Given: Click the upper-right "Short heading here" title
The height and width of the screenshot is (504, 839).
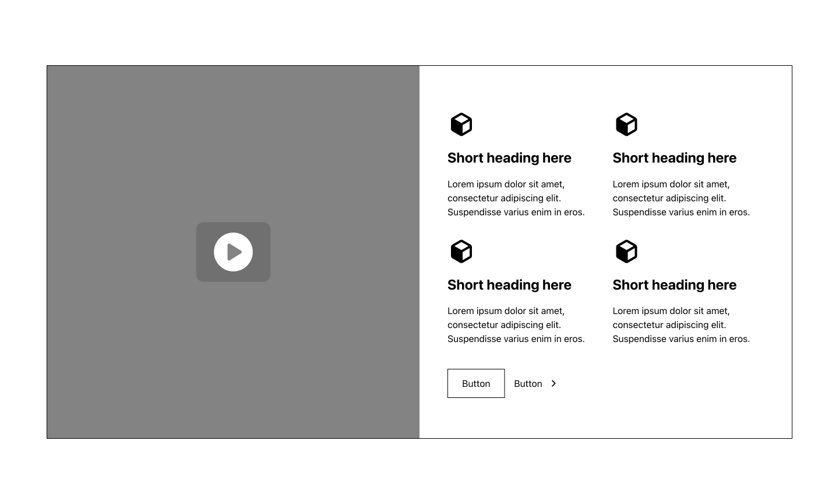Looking at the screenshot, I should (675, 158).
